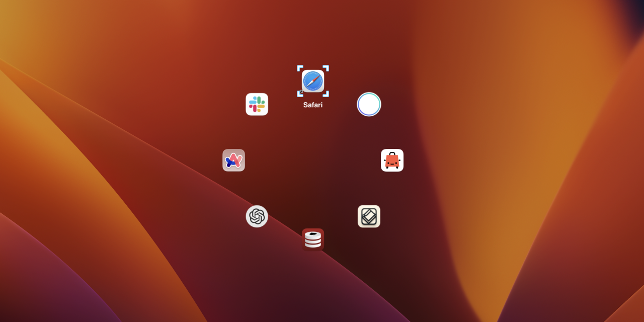Image resolution: width=644 pixels, height=322 pixels.
Task: Open the Slack app icon
Action: [257, 104]
